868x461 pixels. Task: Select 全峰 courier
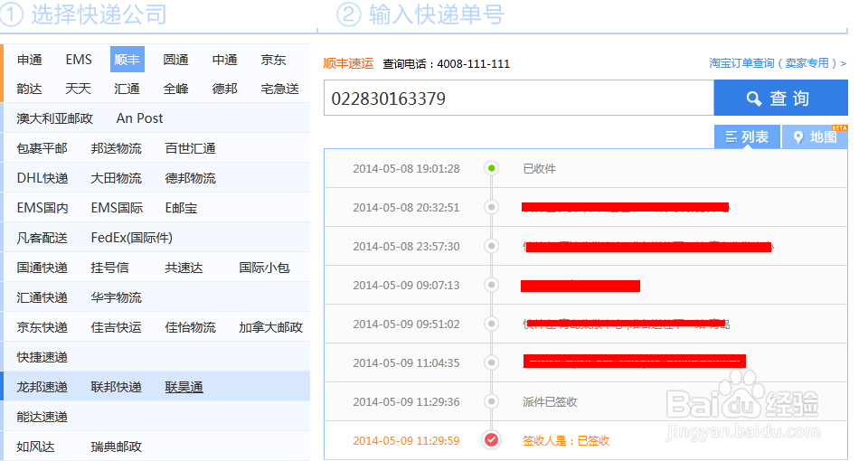[176, 89]
